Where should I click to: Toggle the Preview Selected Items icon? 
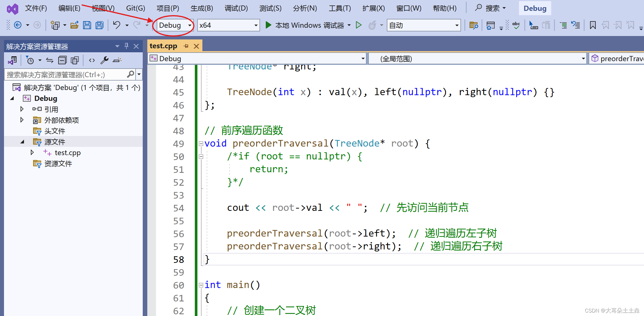pos(117,60)
